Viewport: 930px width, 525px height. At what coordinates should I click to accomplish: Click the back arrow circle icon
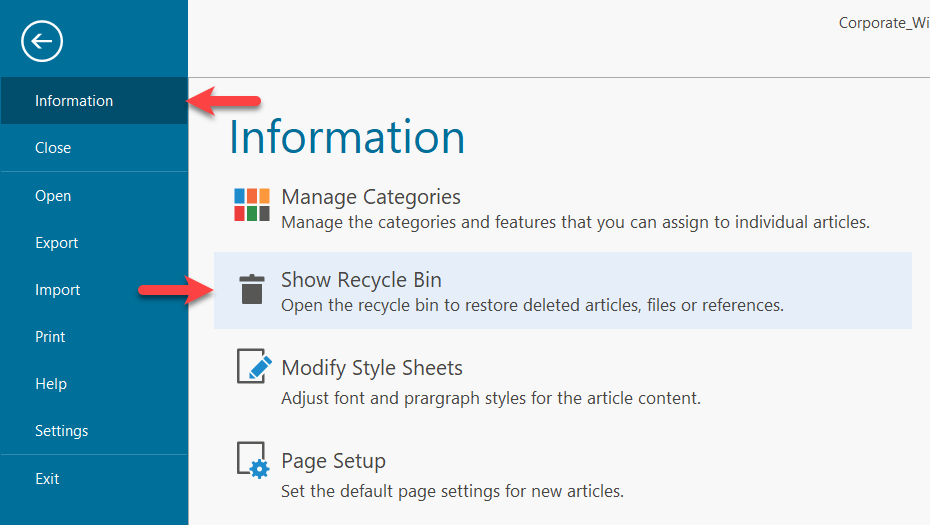(x=42, y=41)
